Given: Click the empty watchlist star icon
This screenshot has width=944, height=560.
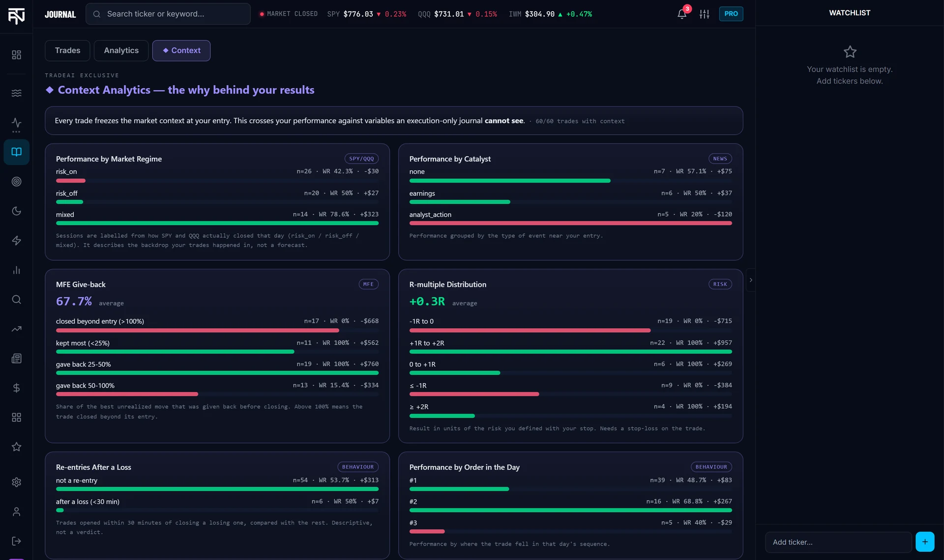Looking at the screenshot, I should (850, 52).
